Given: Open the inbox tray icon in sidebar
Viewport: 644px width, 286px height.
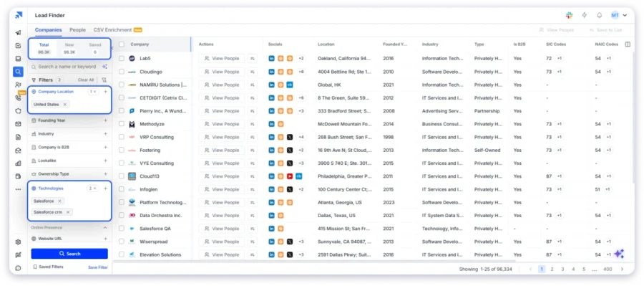Looking at the screenshot, I should click(x=18, y=59).
